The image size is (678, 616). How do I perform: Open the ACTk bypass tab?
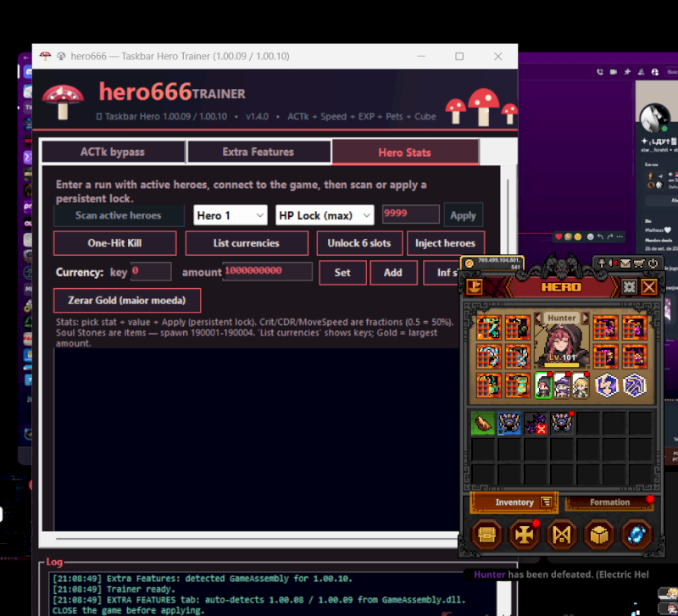[x=113, y=152]
